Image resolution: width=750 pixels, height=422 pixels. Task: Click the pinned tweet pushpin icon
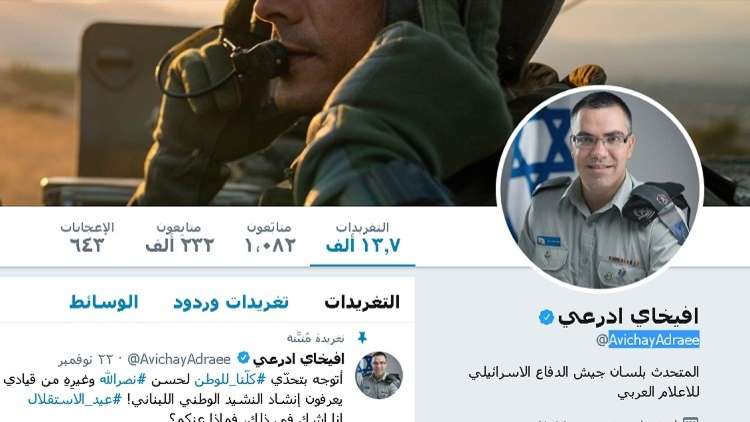(x=362, y=338)
